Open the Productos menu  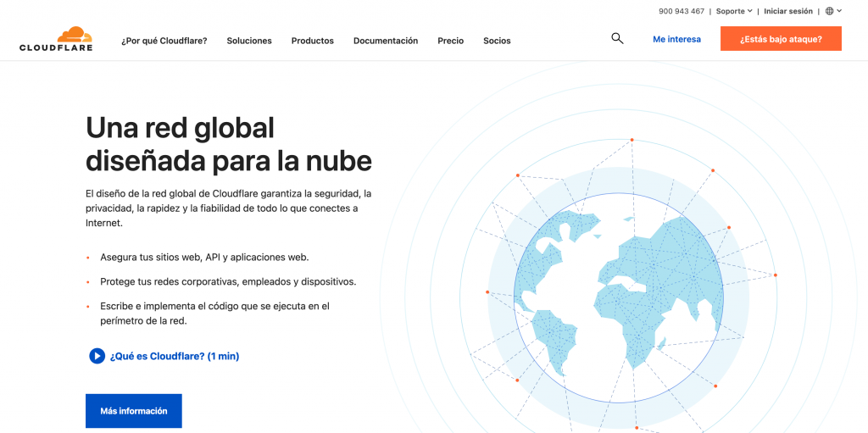coord(312,41)
